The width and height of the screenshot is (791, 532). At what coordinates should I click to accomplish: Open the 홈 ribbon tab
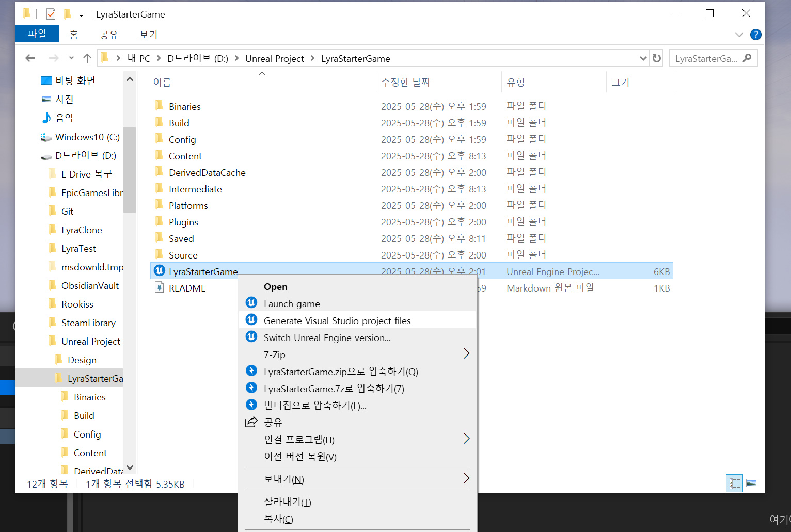(x=74, y=35)
